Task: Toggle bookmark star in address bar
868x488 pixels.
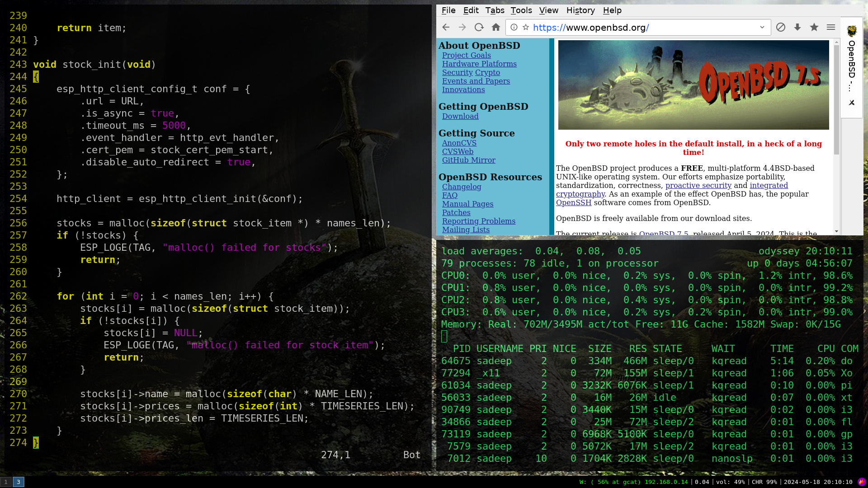Action: [x=526, y=28]
